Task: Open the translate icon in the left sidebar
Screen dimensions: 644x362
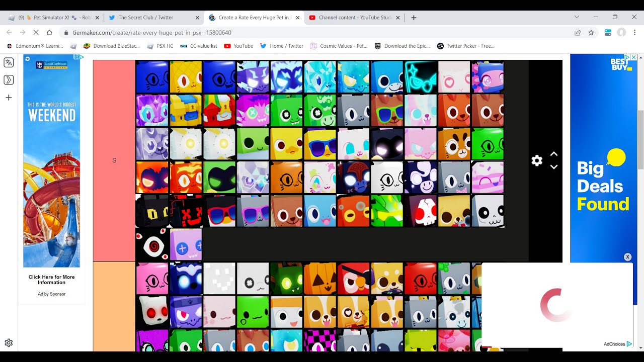Action: [x=9, y=62]
